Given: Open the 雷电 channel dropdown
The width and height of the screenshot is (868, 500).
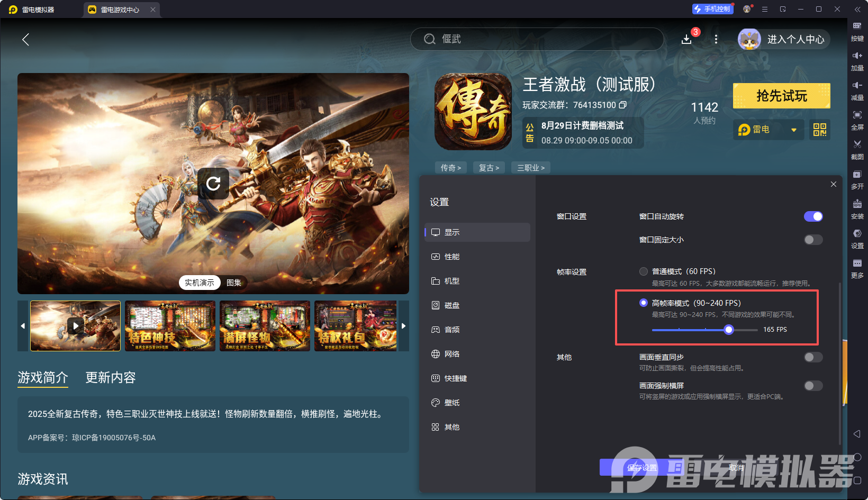Looking at the screenshot, I should pyautogui.click(x=768, y=130).
